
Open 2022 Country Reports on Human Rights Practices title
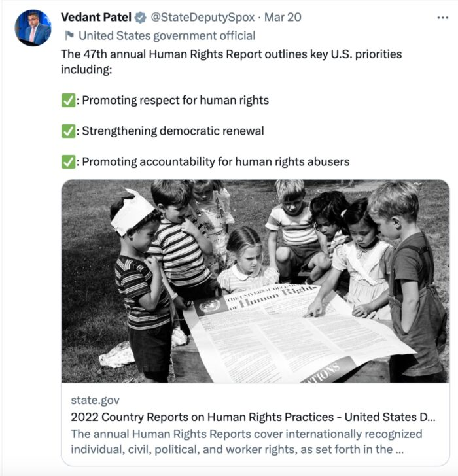pyautogui.click(x=253, y=417)
